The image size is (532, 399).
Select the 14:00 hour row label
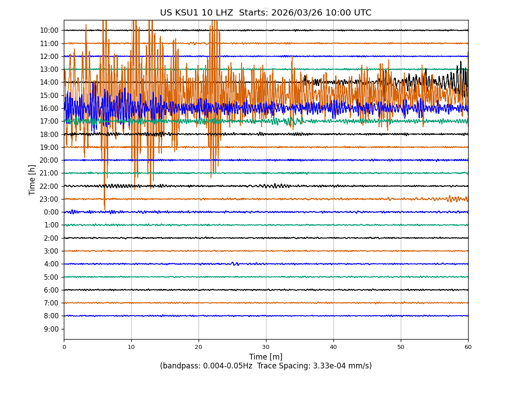click(49, 82)
